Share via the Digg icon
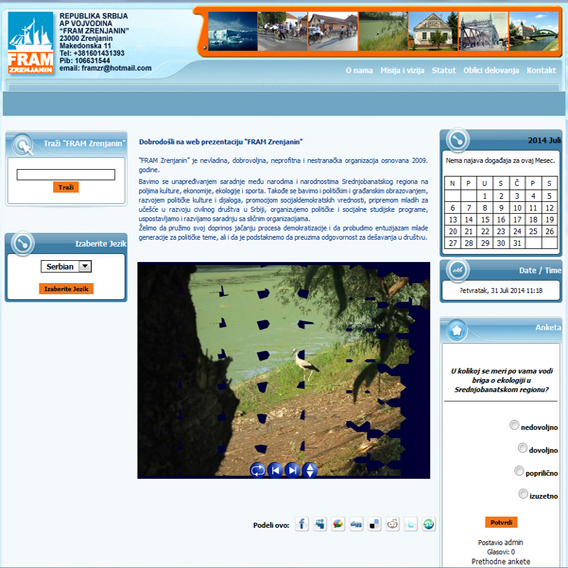Image resolution: width=568 pixels, height=568 pixels. [x=356, y=524]
